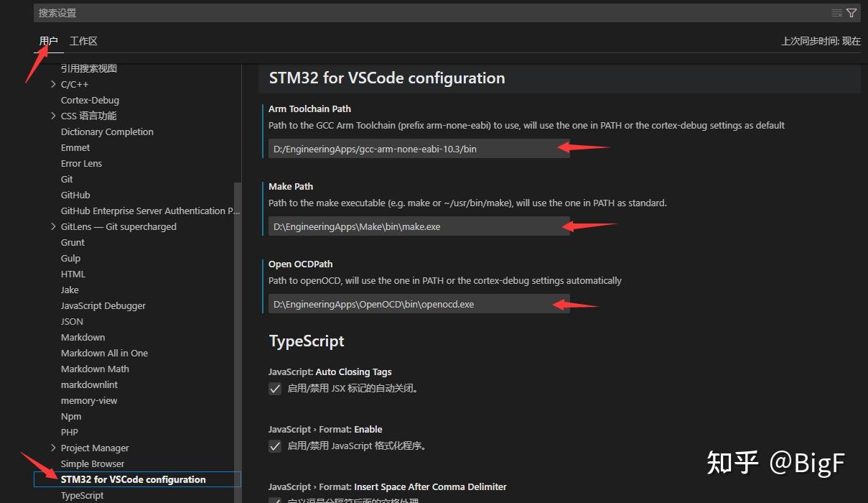
Task: Select the Cortex-Debug settings category
Action: 89,100
